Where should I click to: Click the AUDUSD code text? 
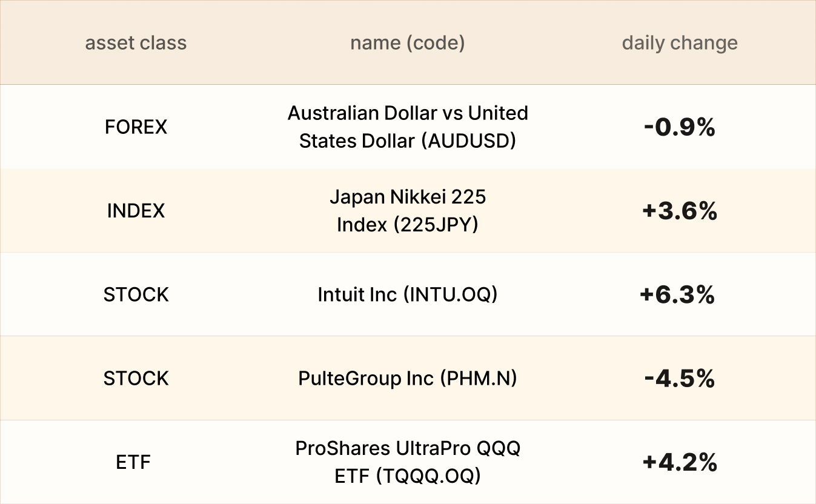coord(468,141)
